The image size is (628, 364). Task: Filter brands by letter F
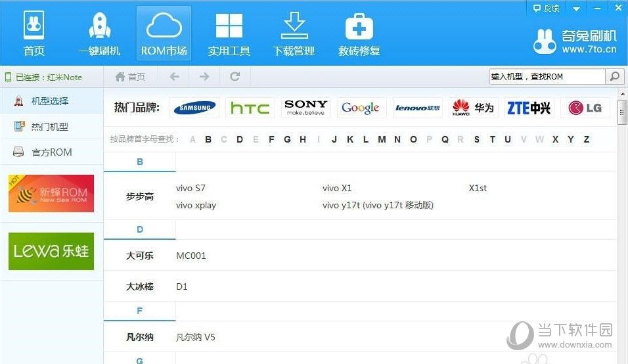[x=271, y=139]
